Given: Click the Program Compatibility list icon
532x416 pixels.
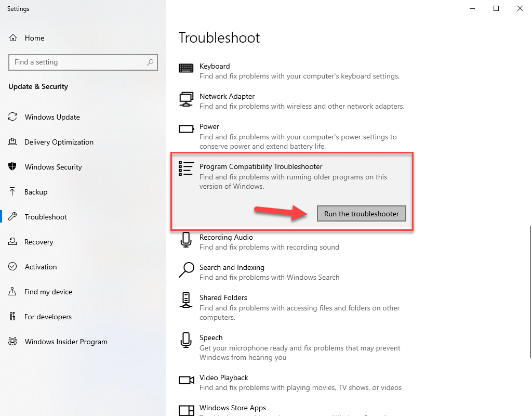Looking at the screenshot, I should [187, 169].
